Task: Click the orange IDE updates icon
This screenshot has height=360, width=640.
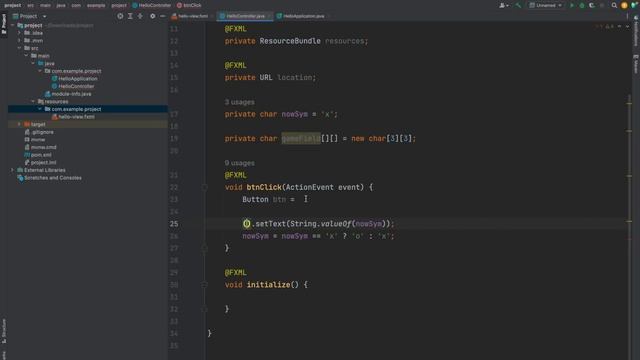Action: pyautogui.click(x=624, y=5)
